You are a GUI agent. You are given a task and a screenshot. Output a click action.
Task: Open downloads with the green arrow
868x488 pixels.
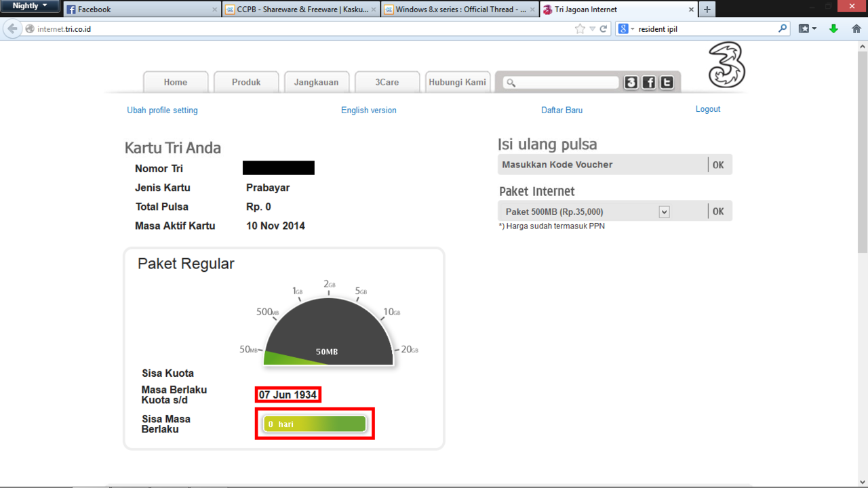tap(834, 29)
